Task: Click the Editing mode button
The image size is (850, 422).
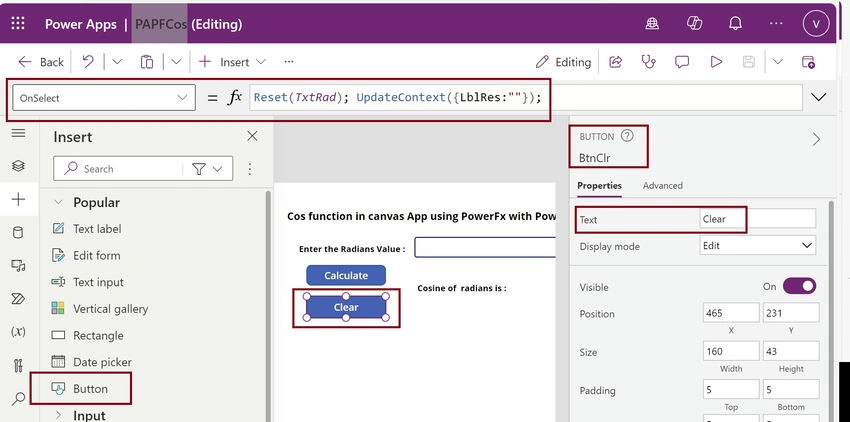Action: pos(563,62)
